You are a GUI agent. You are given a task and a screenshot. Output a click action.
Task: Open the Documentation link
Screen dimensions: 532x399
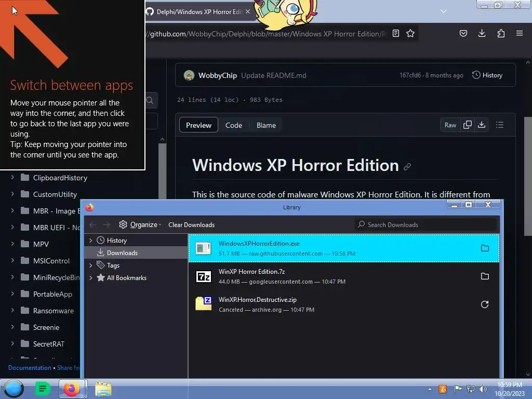[x=30, y=367]
